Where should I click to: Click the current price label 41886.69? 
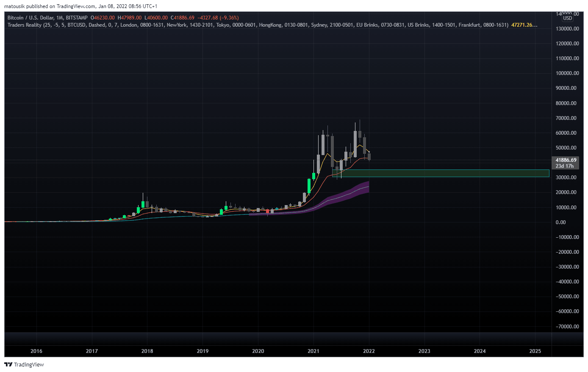tap(566, 160)
